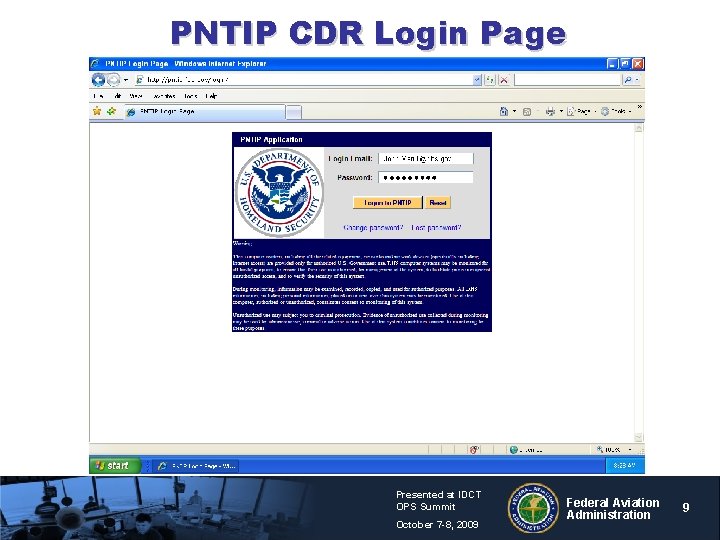This screenshot has width=720, height=540.
Task: Click the Print icon in command bar
Action: coord(550,112)
